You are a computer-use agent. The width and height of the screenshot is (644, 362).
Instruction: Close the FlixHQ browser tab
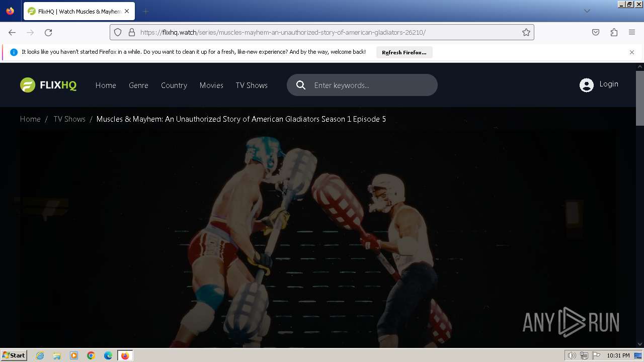coord(127,11)
